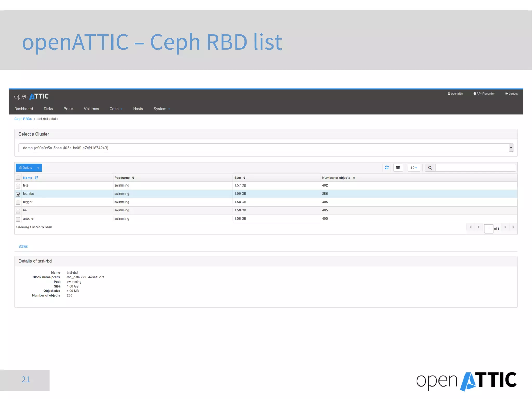
Task: Click the search magnifier icon
Action: (430, 168)
